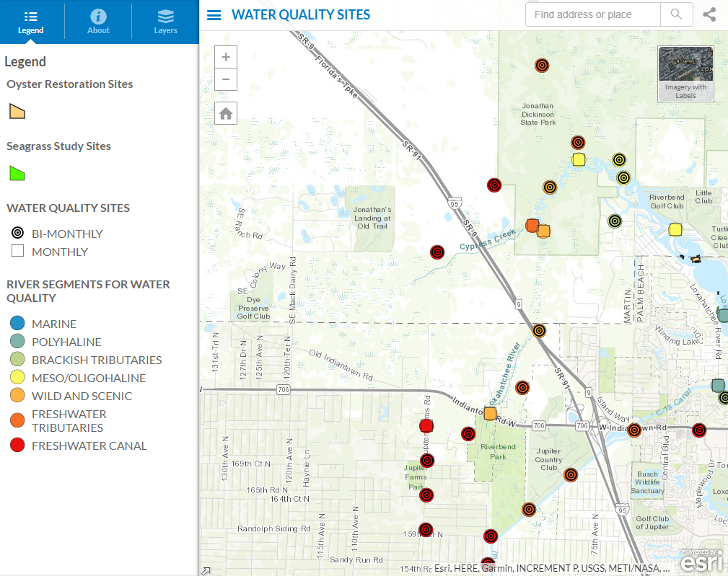This screenshot has height=576, width=728.
Task: Open the Layers tab
Action: pyautogui.click(x=165, y=22)
